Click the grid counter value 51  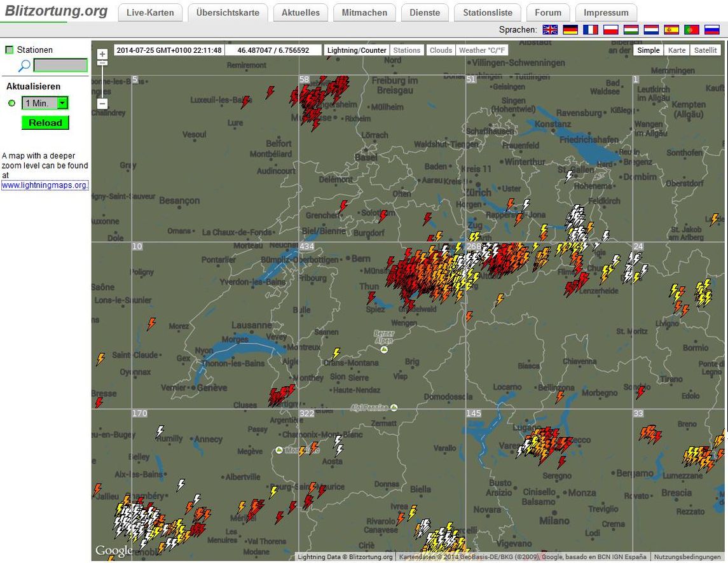tap(471, 80)
